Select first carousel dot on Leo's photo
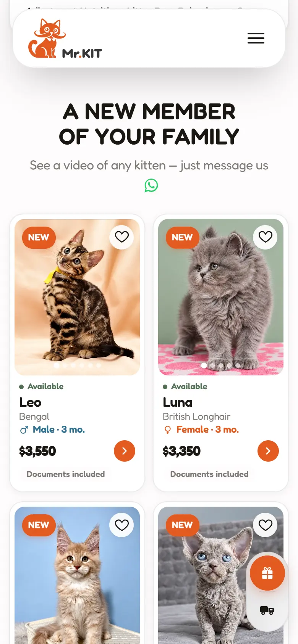The height and width of the screenshot is (644, 298). pyautogui.click(x=57, y=365)
